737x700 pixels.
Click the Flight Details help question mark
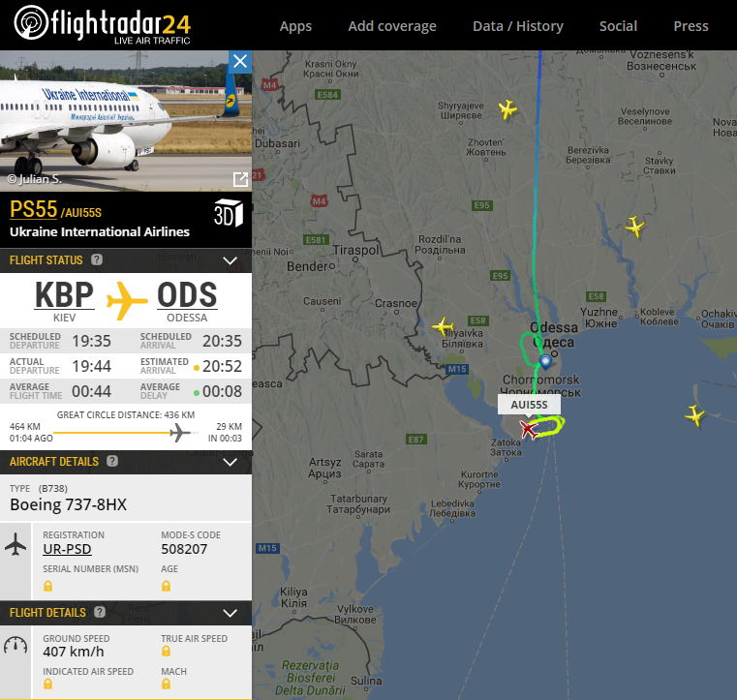click(100, 612)
